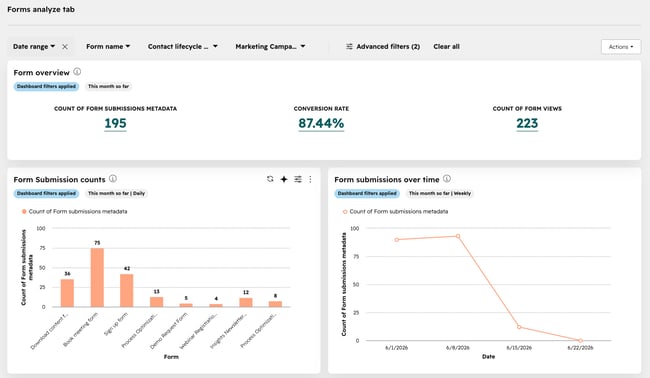Click the Form Submission counts title
This screenshot has width=650, height=378.
coord(59,179)
